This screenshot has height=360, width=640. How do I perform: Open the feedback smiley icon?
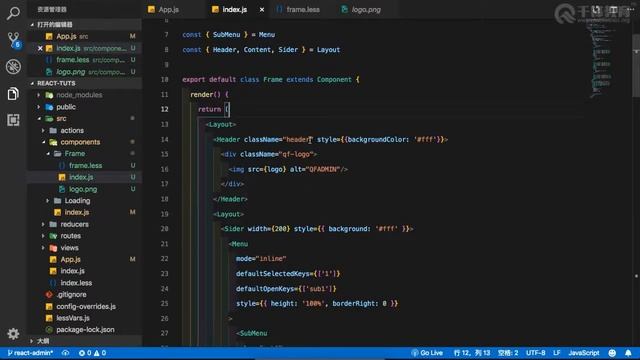(x=612, y=353)
